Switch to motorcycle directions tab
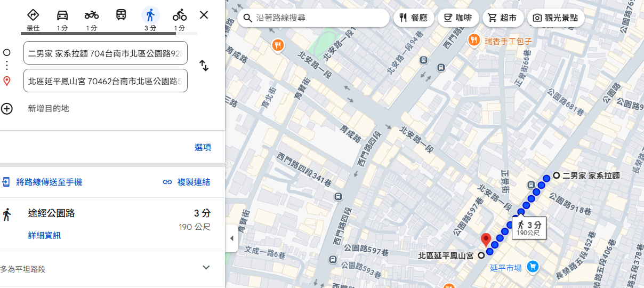The height and width of the screenshot is (288, 644). click(92, 20)
